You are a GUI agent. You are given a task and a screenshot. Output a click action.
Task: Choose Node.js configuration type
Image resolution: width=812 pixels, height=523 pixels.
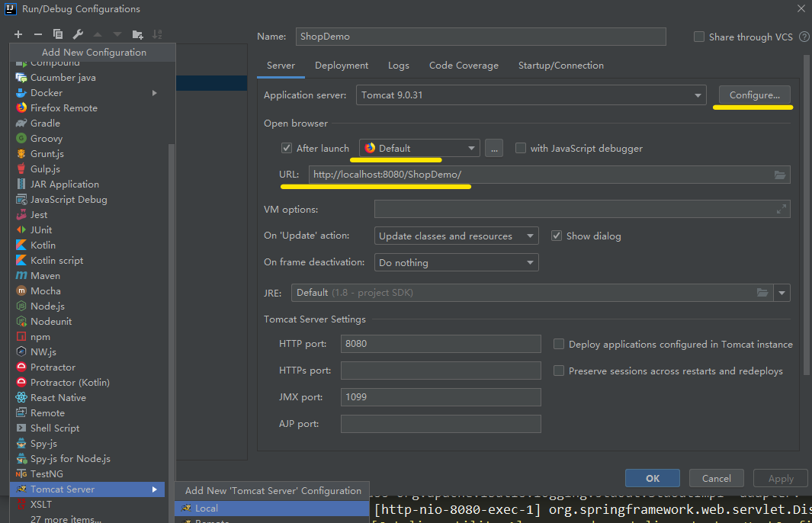coord(88,306)
